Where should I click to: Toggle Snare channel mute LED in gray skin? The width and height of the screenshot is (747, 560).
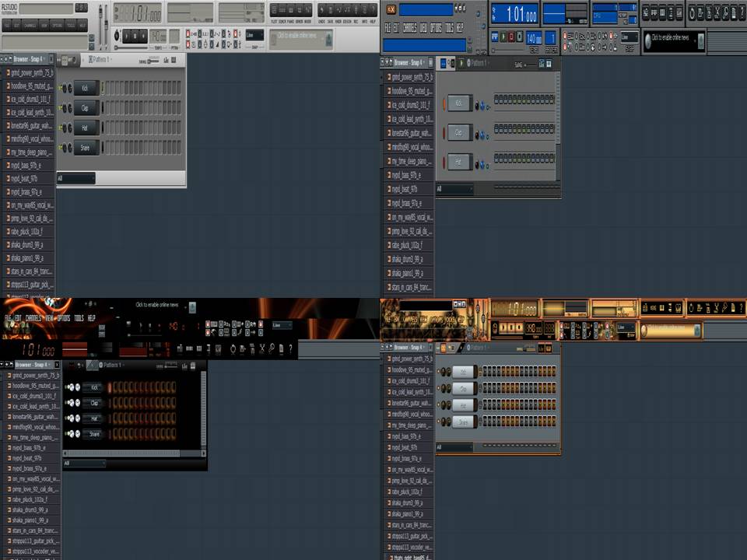[x=60, y=148]
